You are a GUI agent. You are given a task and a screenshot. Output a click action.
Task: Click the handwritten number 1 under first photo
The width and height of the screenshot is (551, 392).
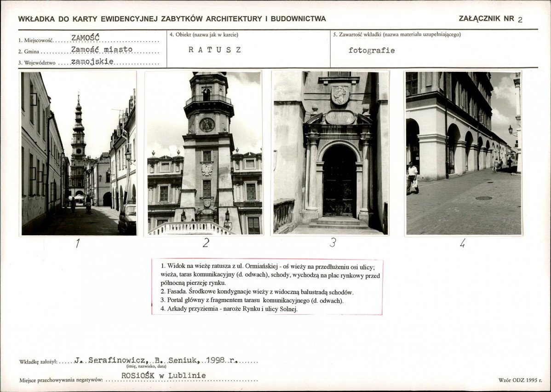click(77, 243)
